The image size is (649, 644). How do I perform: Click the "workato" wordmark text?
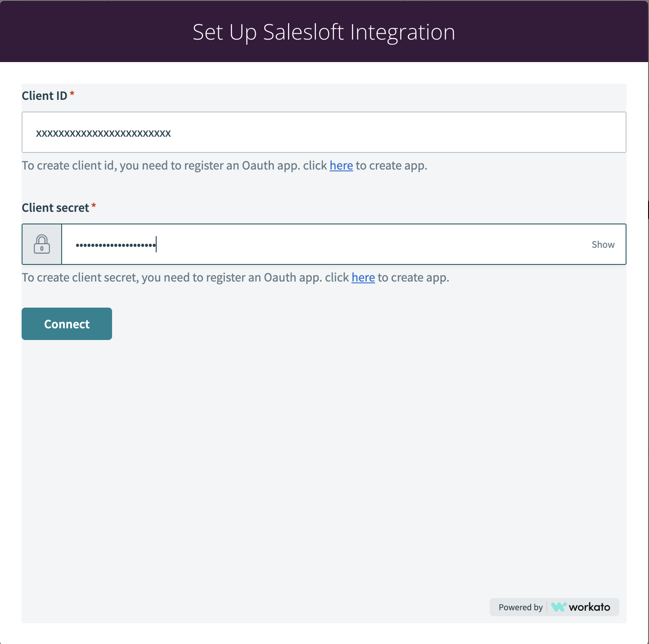point(590,607)
